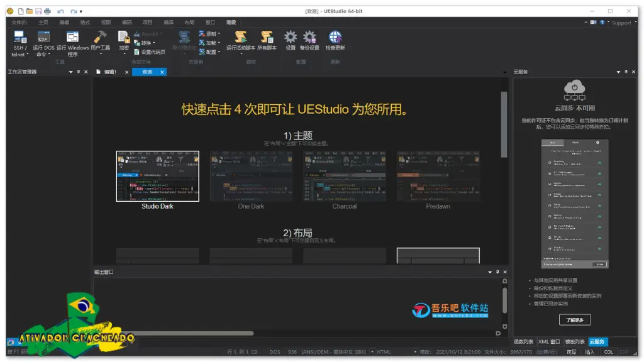Collapse the ribbon with the top-right caret
Viewport: 644px width, 362px height.
pyautogui.click(x=586, y=22)
